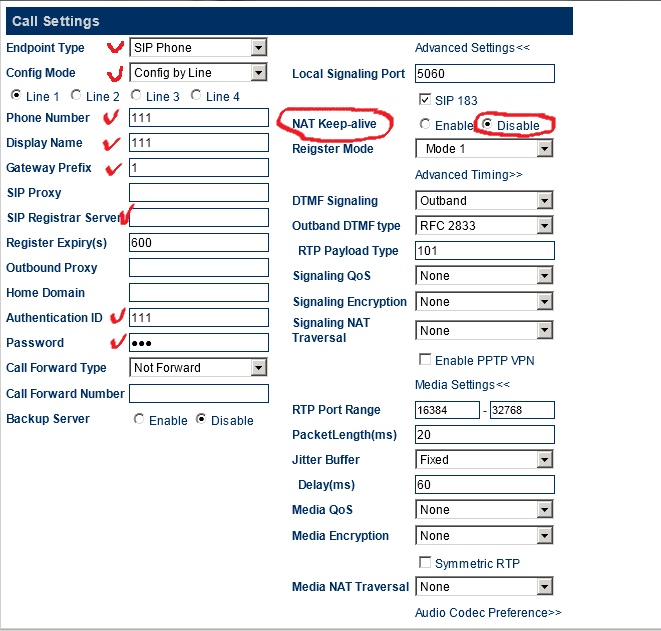The height and width of the screenshot is (631, 661).
Task: Open the Signaling NAT Traversal dropdown
Action: 484,330
